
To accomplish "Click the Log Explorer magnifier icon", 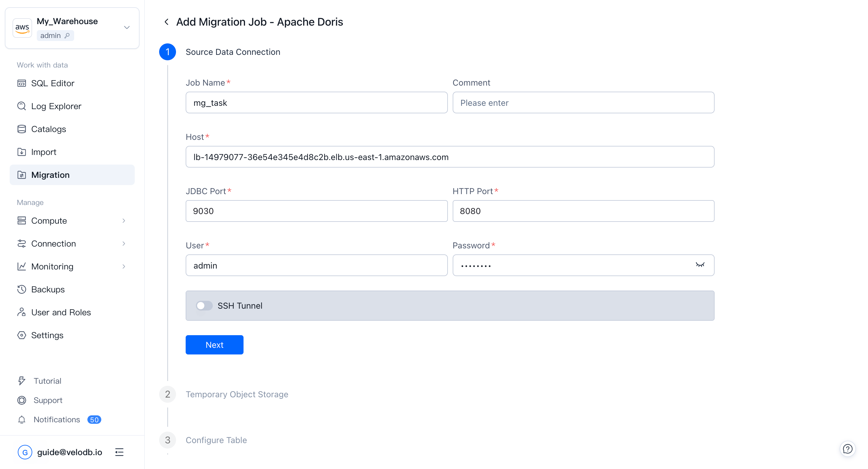I will click(22, 106).
